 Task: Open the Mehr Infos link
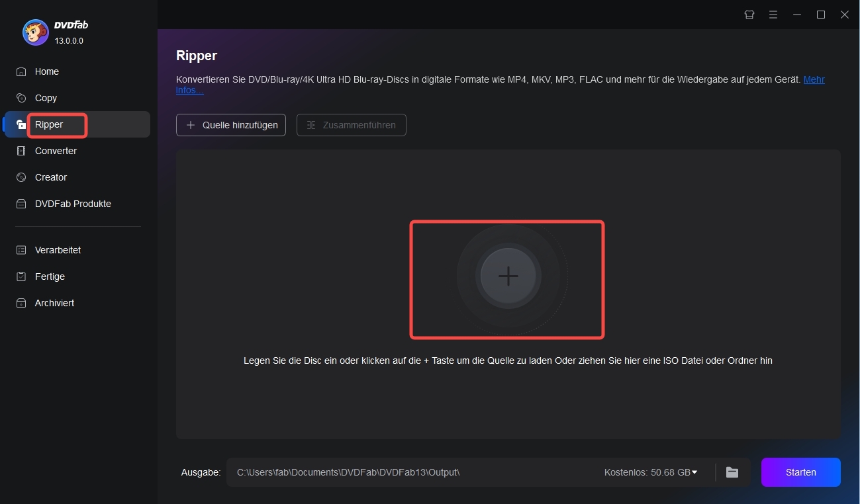pyautogui.click(x=814, y=79)
